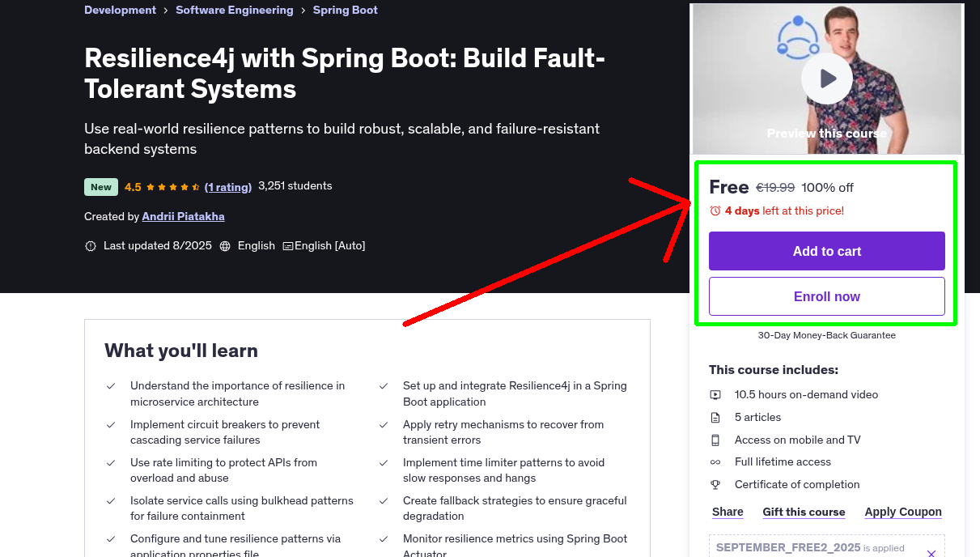This screenshot has height=557, width=980.
Task: Open the Software Engineering breadcrumb
Action: tap(235, 10)
